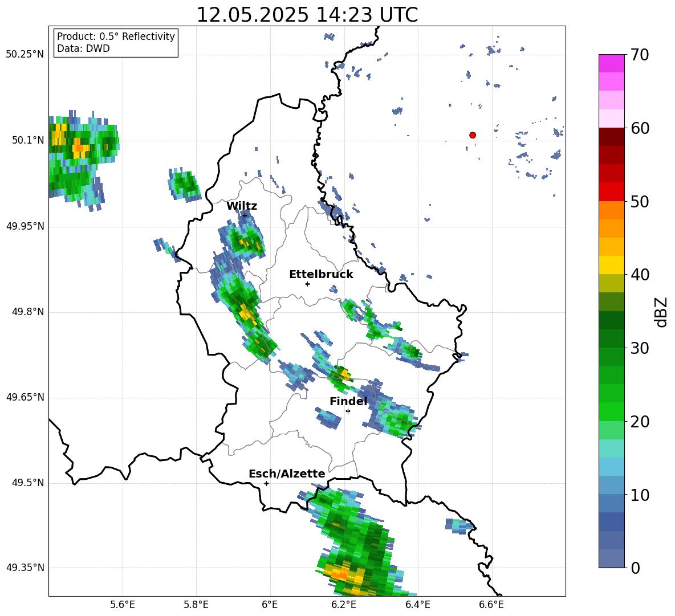Click 'Product: 0.5° Reflectivity' text
The image size is (675, 616).
116,36
